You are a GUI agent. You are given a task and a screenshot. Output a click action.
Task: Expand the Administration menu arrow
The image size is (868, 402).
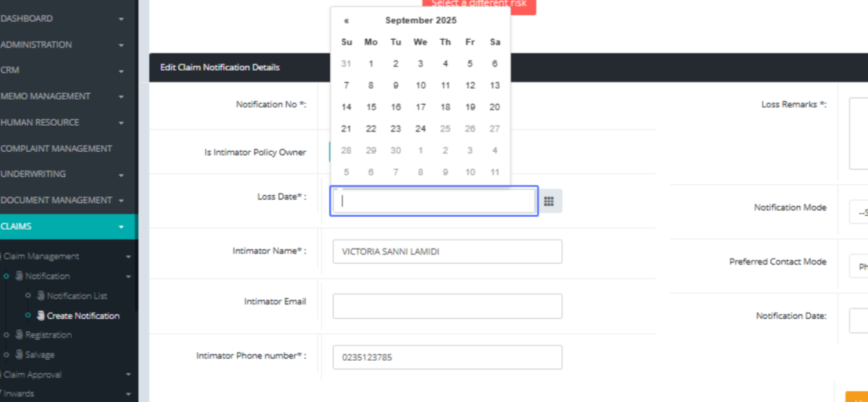[121, 45]
